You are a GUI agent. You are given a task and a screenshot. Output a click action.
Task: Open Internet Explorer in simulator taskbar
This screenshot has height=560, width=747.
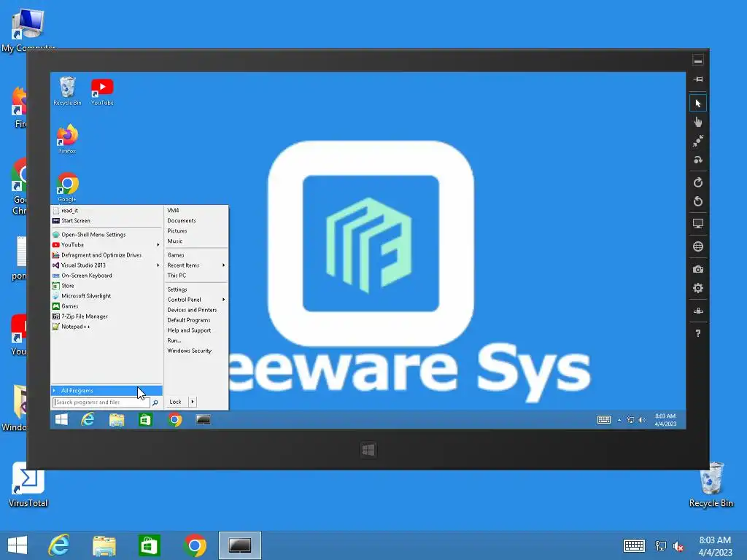(88, 419)
